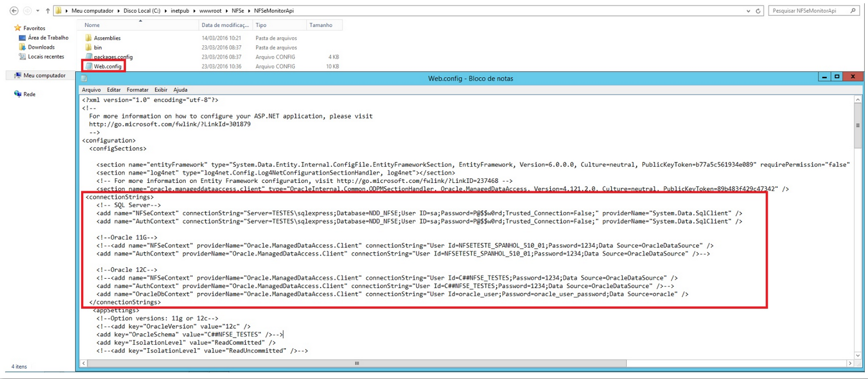Click the '<connectionStrings>' opening tag line

120,197
